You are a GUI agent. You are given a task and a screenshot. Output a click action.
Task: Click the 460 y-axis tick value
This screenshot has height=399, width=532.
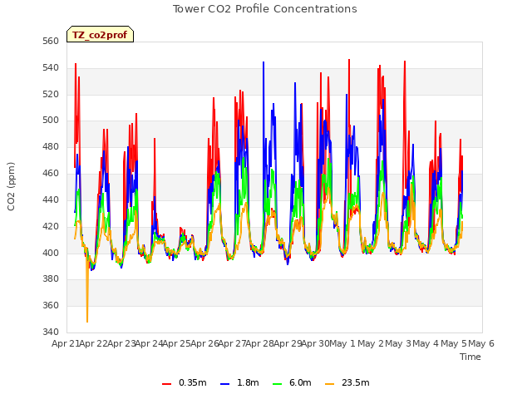click(51, 174)
